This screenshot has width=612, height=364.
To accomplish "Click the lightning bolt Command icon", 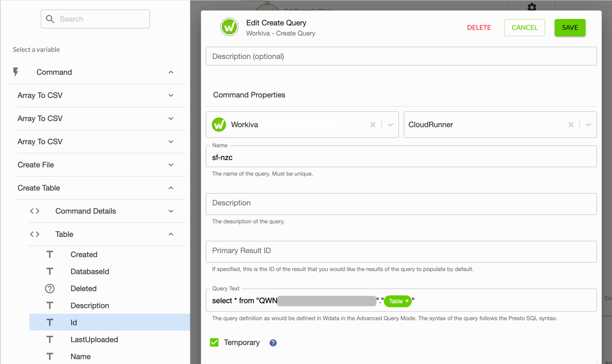I will [16, 72].
